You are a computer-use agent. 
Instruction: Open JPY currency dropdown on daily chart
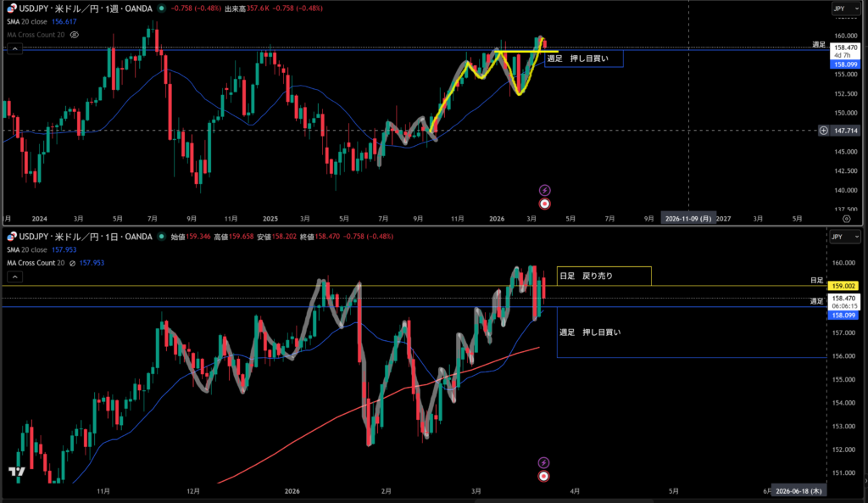coord(845,237)
